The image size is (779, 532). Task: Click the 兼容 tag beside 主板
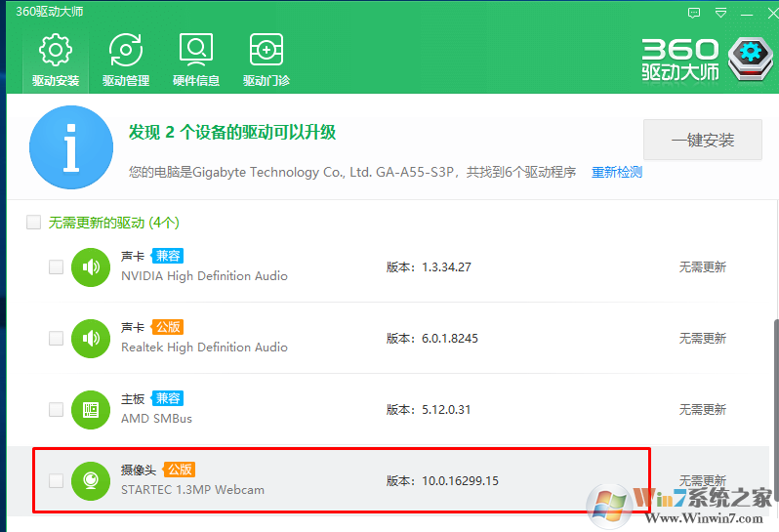click(168, 398)
